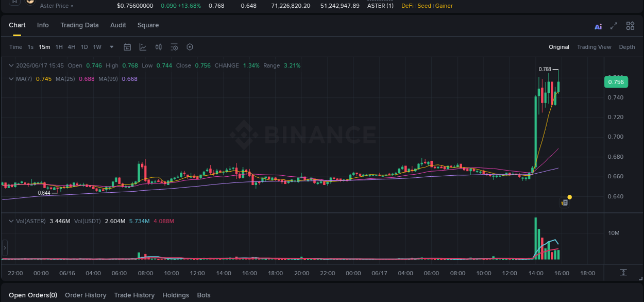
Task: Select the 1s interval
Action: [x=30, y=47]
